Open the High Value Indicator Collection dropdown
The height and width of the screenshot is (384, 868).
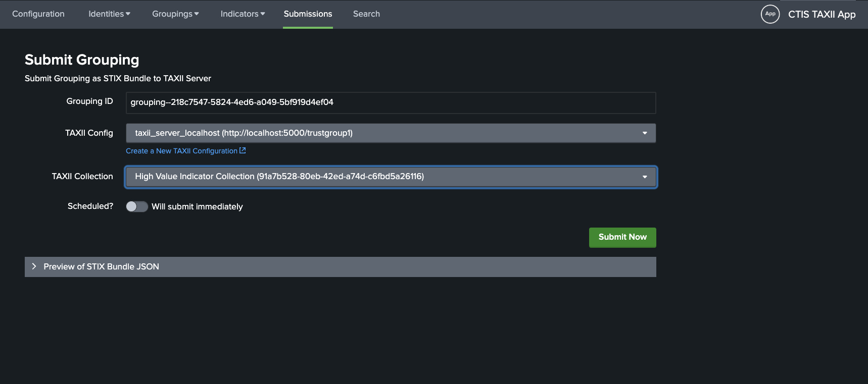point(390,177)
